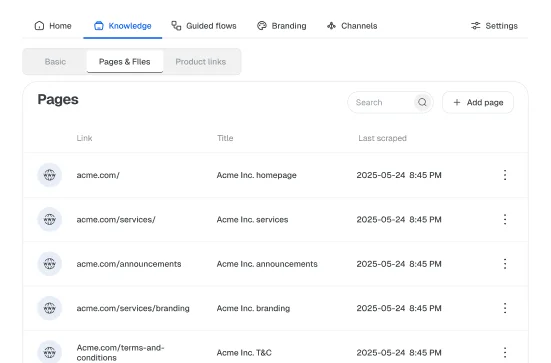Click the globe icon for terms-and-conditions row
Screen dimensions: 551x363
(x=50, y=352)
